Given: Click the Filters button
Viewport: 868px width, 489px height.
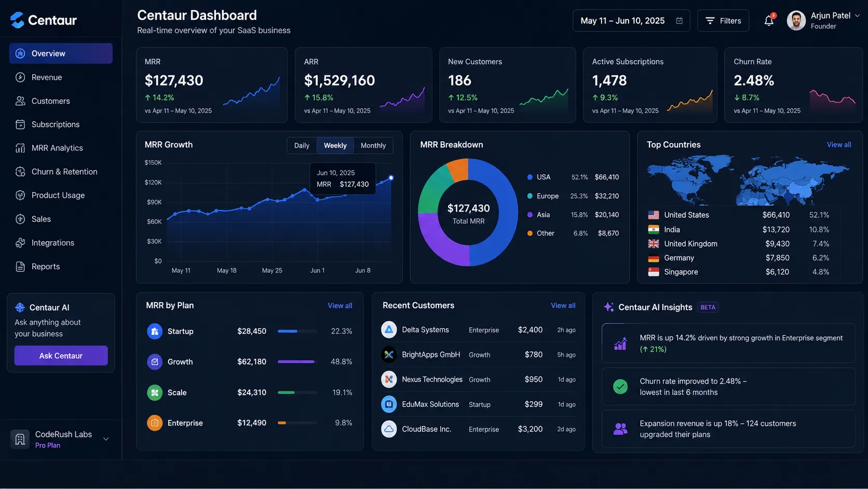Looking at the screenshot, I should coord(723,21).
